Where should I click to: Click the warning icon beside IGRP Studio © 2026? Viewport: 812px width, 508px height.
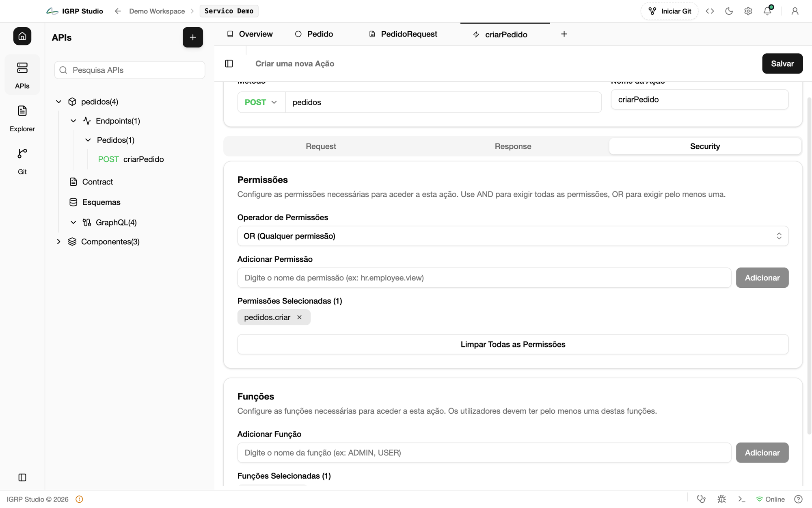pyautogui.click(x=79, y=499)
